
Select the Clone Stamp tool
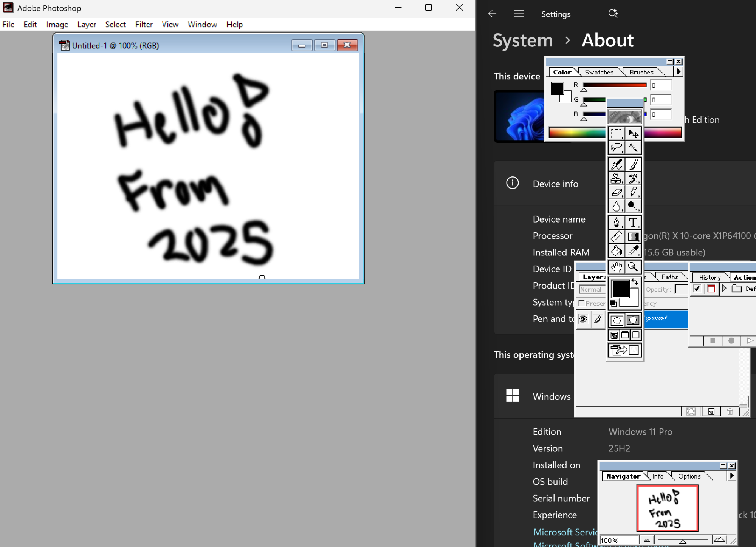point(616,178)
